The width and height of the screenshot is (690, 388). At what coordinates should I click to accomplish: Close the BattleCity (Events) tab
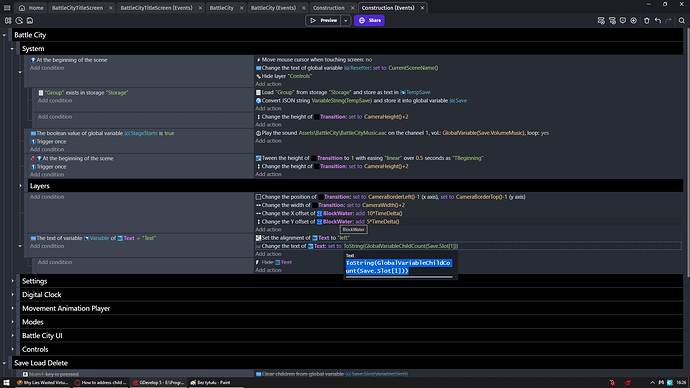click(303, 8)
